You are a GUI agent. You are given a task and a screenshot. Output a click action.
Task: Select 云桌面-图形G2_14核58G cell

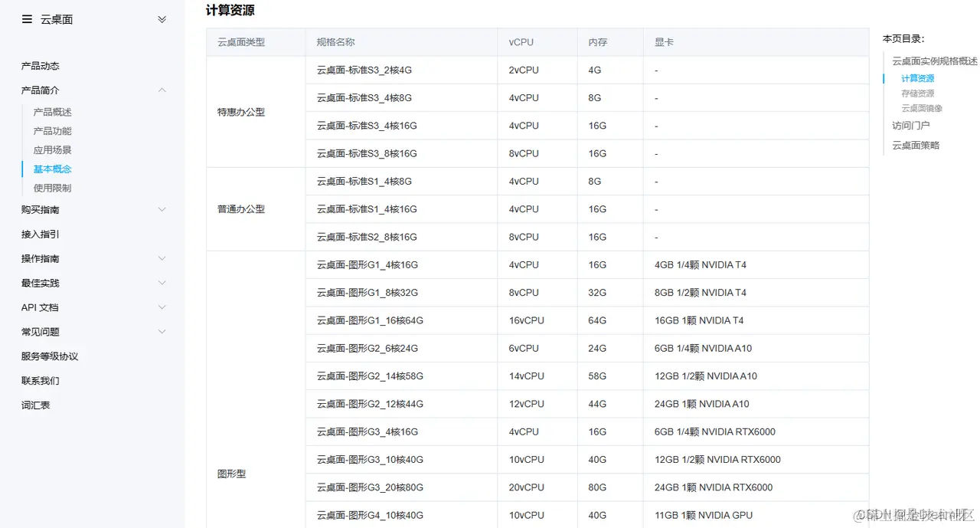[x=402, y=376]
